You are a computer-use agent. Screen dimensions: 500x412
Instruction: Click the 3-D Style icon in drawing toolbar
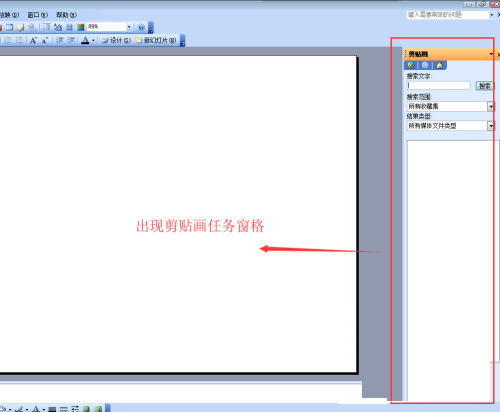point(98,409)
